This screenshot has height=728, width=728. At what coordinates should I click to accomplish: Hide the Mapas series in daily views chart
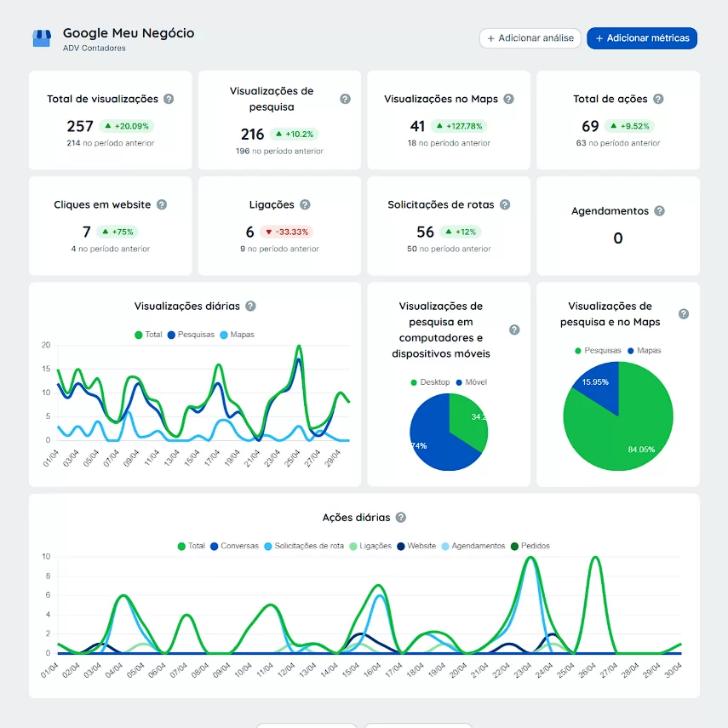pos(237,335)
